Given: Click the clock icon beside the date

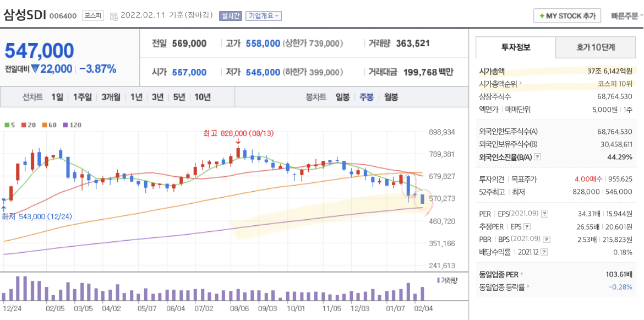Looking at the screenshot, I should click(x=115, y=16).
